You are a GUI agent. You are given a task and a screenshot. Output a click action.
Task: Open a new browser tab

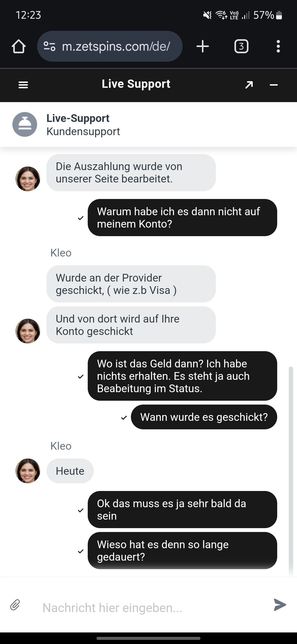(x=203, y=46)
